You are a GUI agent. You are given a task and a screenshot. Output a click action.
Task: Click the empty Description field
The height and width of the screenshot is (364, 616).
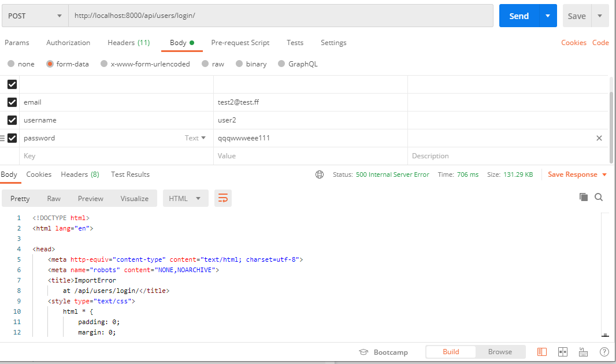pyautogui.click(x=508, y=156)
